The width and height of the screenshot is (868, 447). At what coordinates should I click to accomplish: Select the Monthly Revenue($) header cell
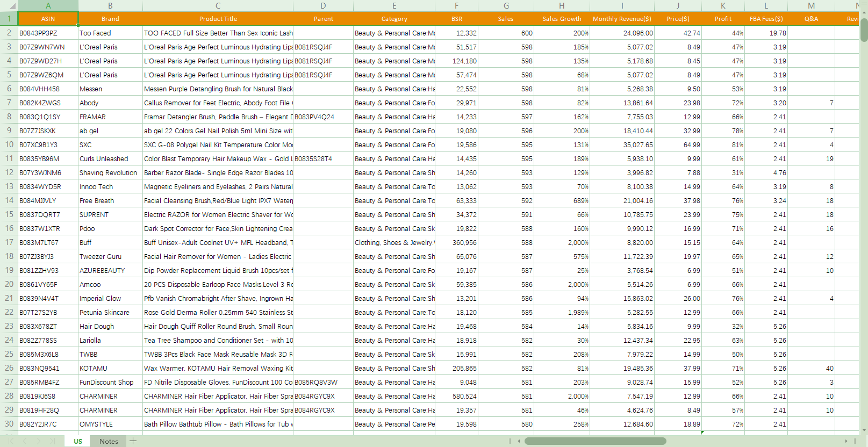pyautogui.click(x=622, y=19)
